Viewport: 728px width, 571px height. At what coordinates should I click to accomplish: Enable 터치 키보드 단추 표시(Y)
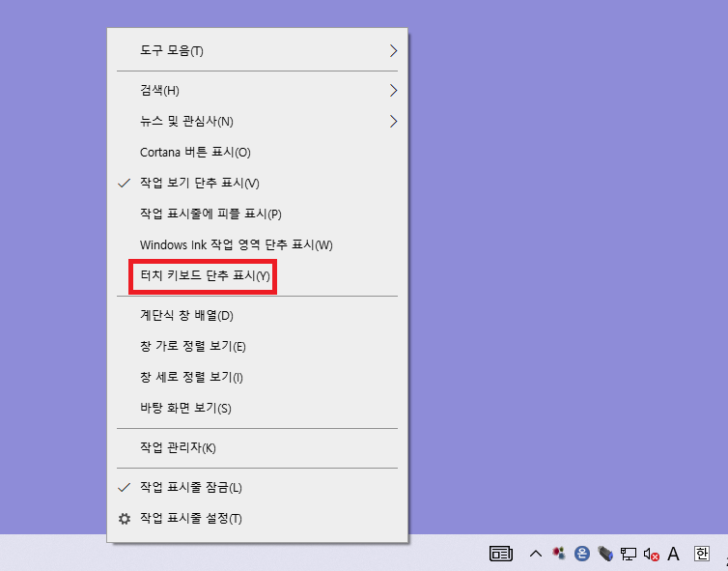[x=257, y=276]
